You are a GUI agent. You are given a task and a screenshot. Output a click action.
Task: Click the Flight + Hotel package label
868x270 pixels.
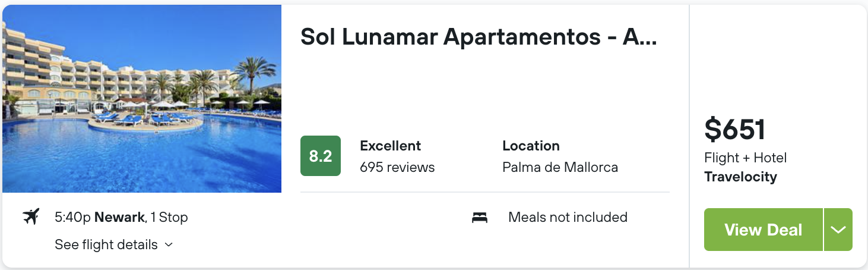745,158
